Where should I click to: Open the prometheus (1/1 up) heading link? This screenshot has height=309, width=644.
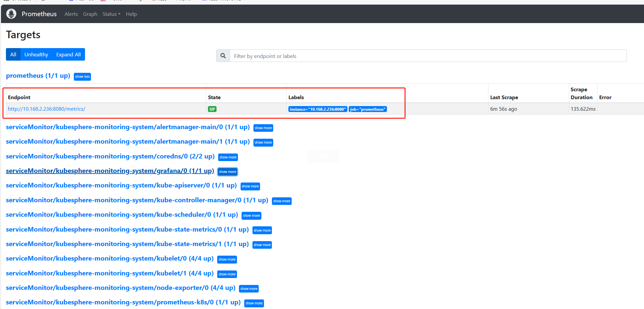coord(38,75)
